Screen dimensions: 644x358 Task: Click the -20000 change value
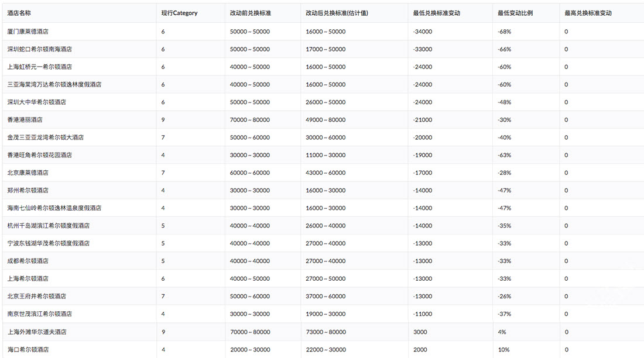coord(423,137)
